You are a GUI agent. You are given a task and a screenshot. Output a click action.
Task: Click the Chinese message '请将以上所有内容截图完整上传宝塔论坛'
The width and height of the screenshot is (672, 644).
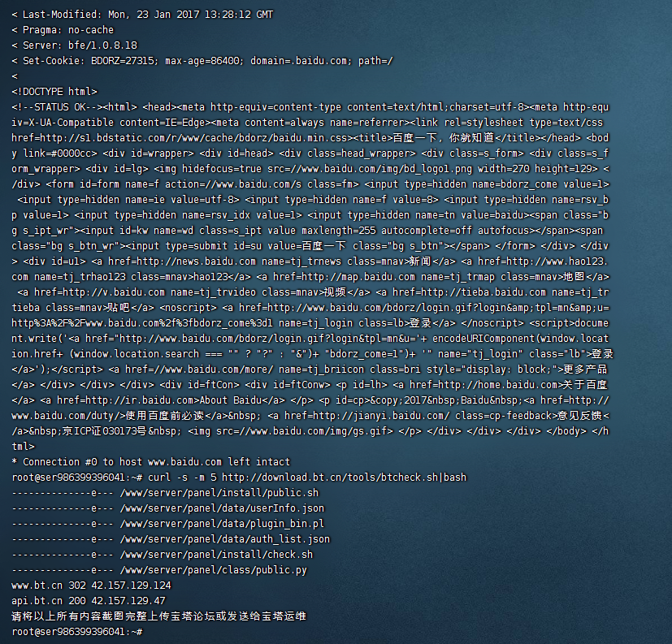[x=158, y=616]
